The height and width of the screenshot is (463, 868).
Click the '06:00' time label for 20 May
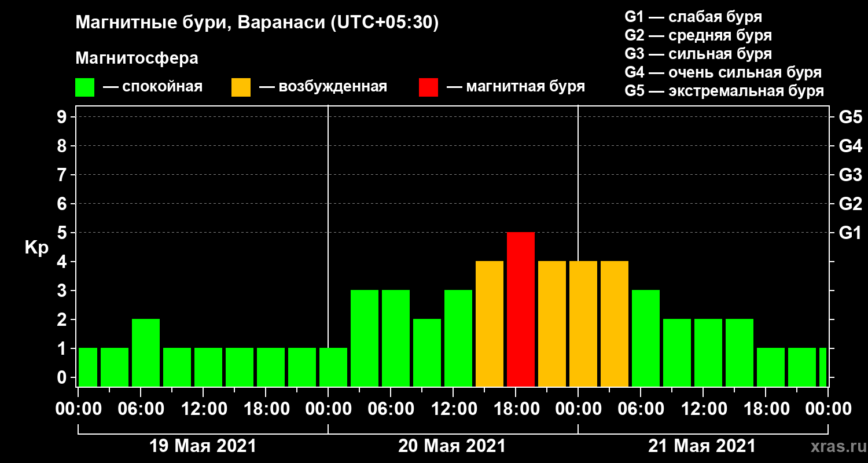tap(390, 409)
